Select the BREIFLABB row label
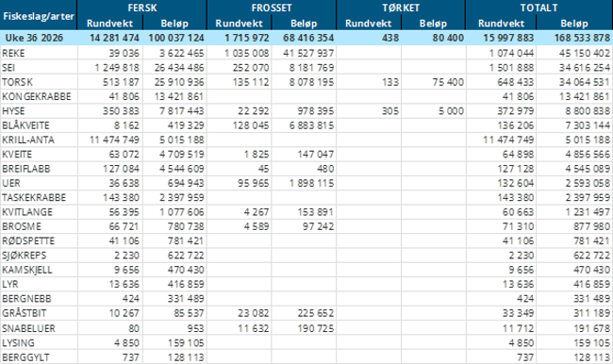The width and height of the screenshot is (613, 364). tap(26, 169)
